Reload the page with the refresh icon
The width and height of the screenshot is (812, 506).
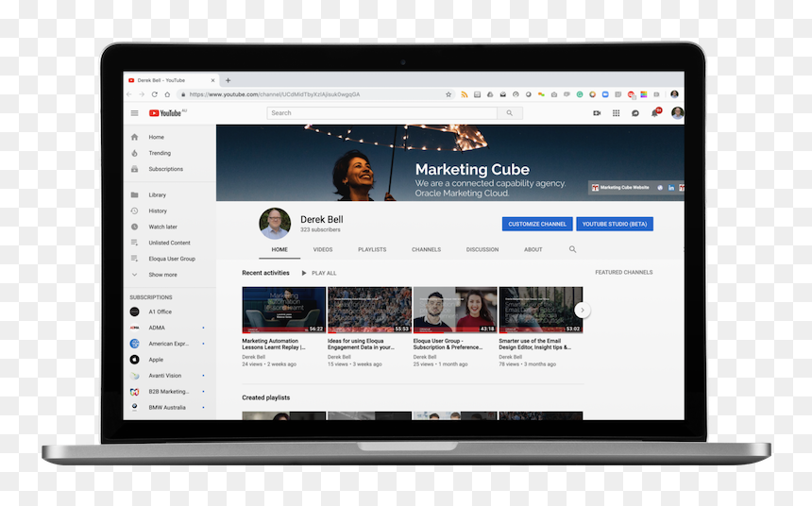tap(154, 94)
